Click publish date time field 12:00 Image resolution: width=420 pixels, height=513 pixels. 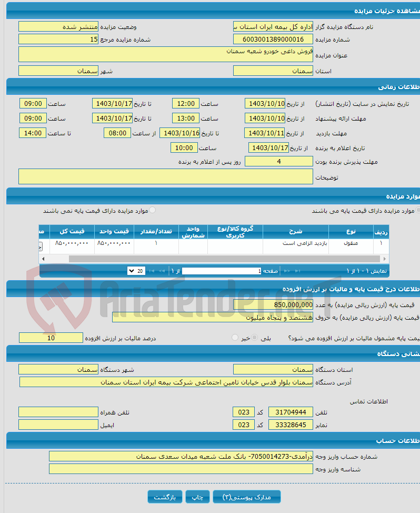[186, 103]
